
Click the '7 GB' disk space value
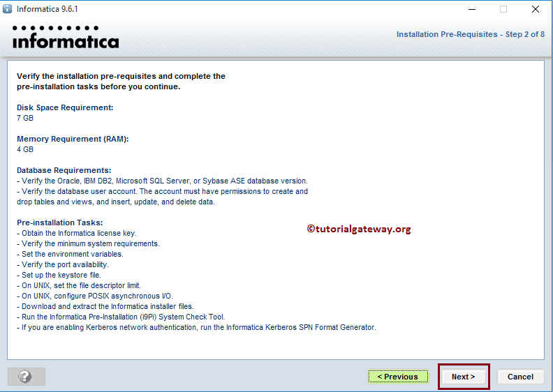coord(25,118)
